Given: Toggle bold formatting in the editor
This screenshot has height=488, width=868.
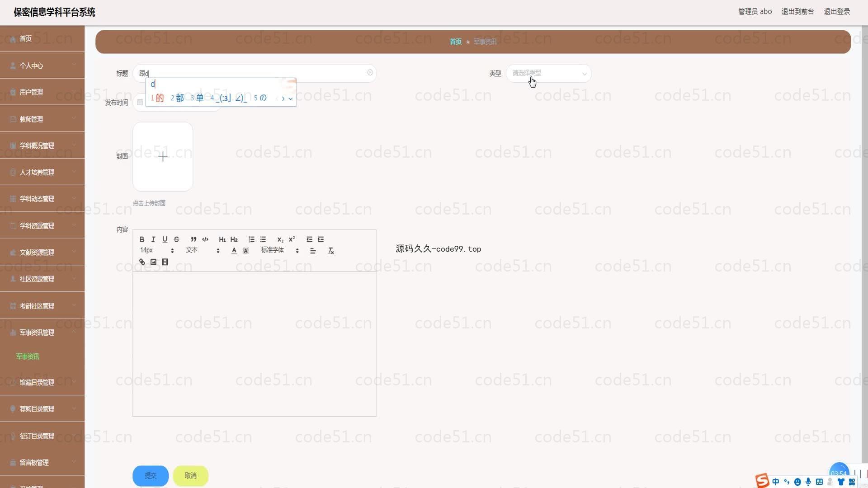Looking at the screenshot, I should [x=142, y=239].
